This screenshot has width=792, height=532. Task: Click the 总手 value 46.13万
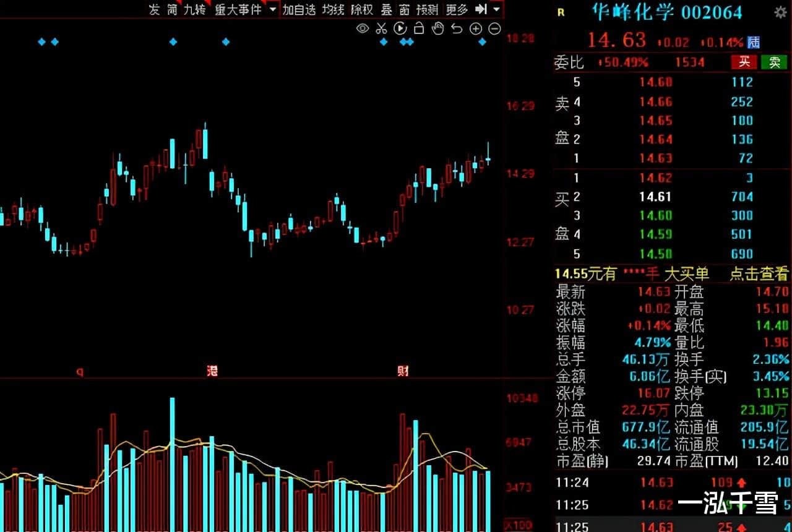pyautogui.click(x=647, y=359)
